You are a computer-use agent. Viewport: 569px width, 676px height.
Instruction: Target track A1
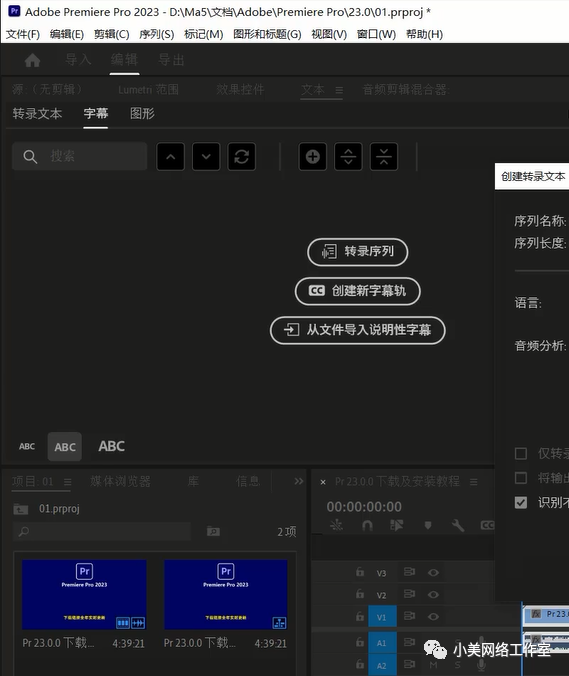coord(381,643)
